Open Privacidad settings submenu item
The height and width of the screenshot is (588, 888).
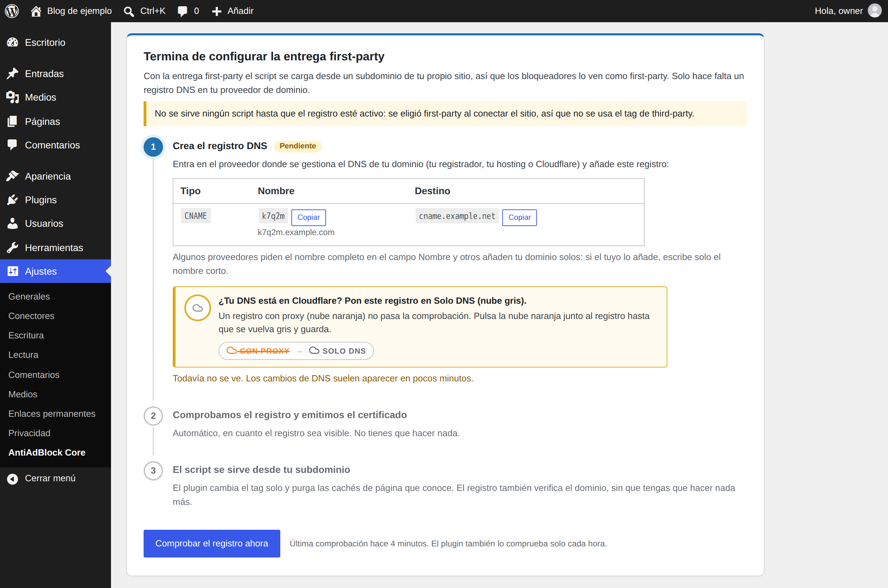click(x=29, y=433)
